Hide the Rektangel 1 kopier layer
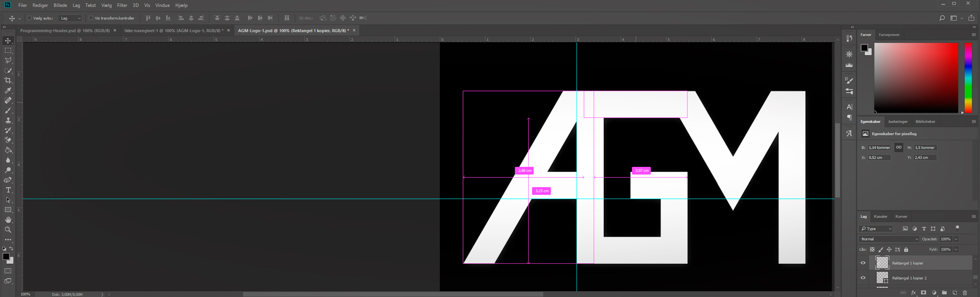The image size is (980, 297). point(863,263)
